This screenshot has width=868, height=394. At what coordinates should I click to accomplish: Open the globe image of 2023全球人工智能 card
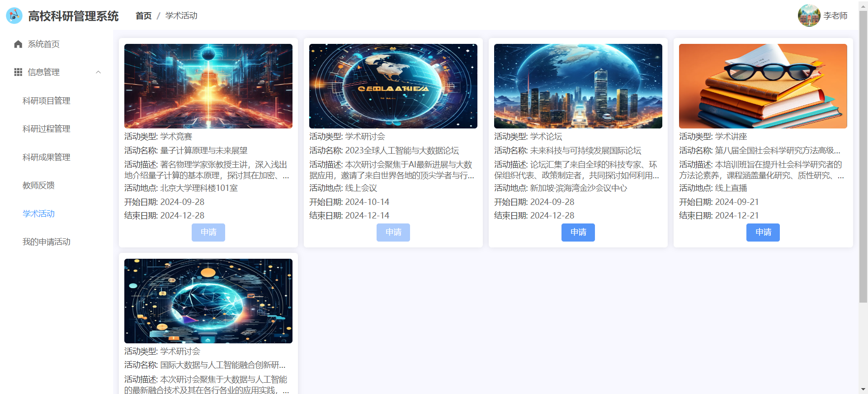[x=393, y=86]
